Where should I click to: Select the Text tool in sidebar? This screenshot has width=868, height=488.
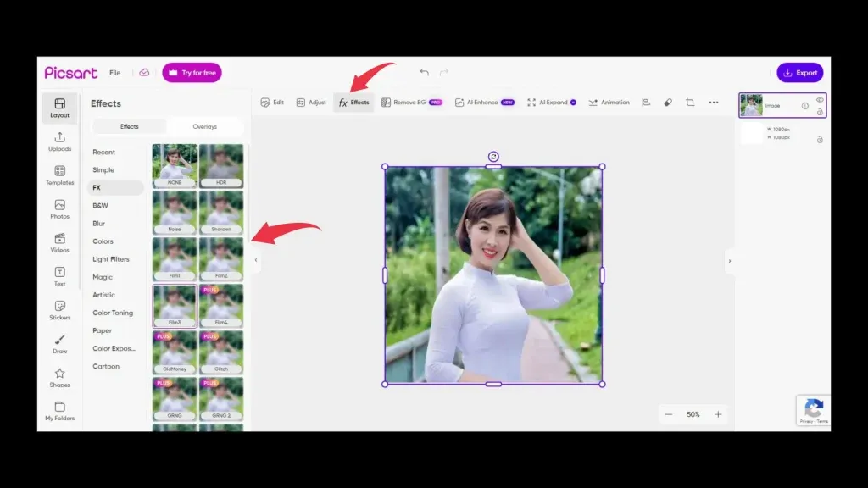coord(60,277)
